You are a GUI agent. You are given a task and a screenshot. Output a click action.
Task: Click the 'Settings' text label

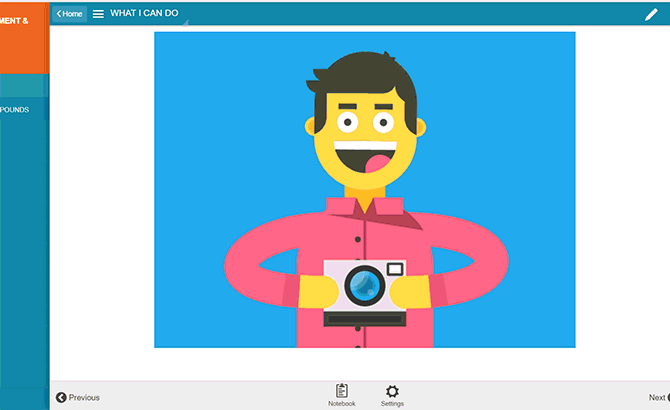[392, 404]
